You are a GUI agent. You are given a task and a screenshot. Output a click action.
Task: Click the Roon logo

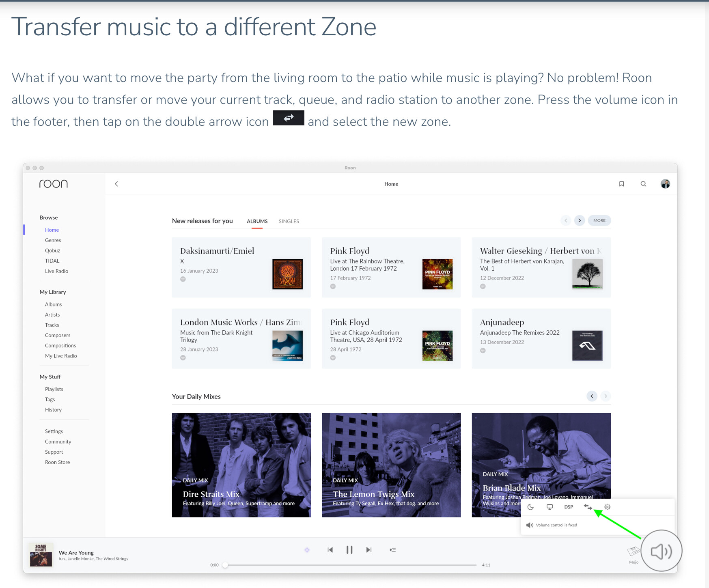pos(54,184)
